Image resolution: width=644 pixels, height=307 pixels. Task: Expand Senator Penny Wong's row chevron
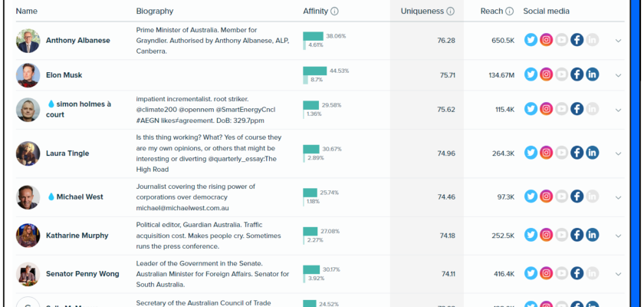(x=618, y=274)
